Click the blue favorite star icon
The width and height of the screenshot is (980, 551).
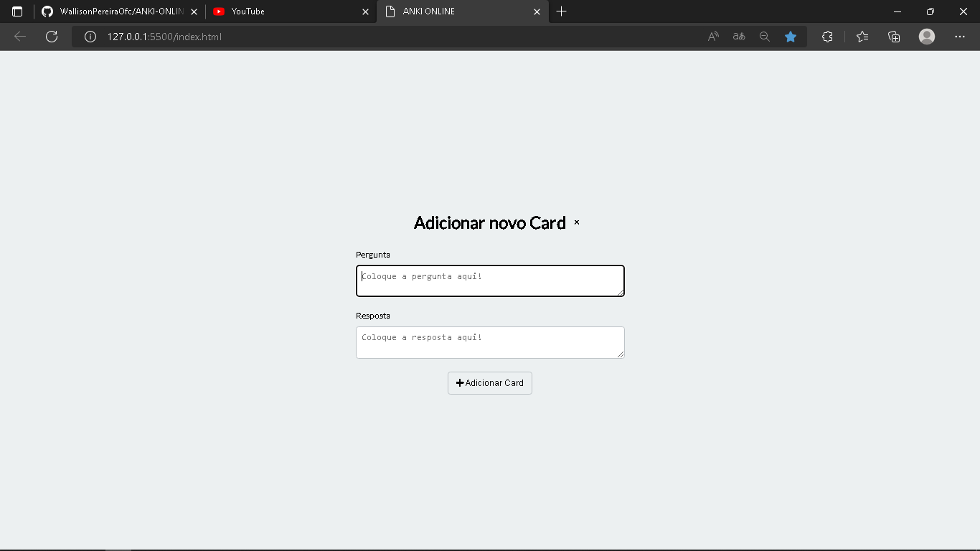click(791, 37)
